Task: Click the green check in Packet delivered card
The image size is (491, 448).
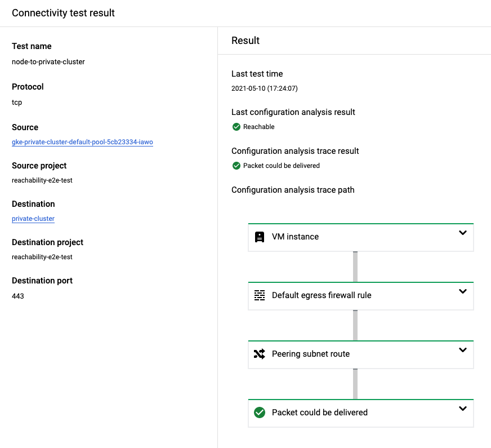Action: [260, 412]
